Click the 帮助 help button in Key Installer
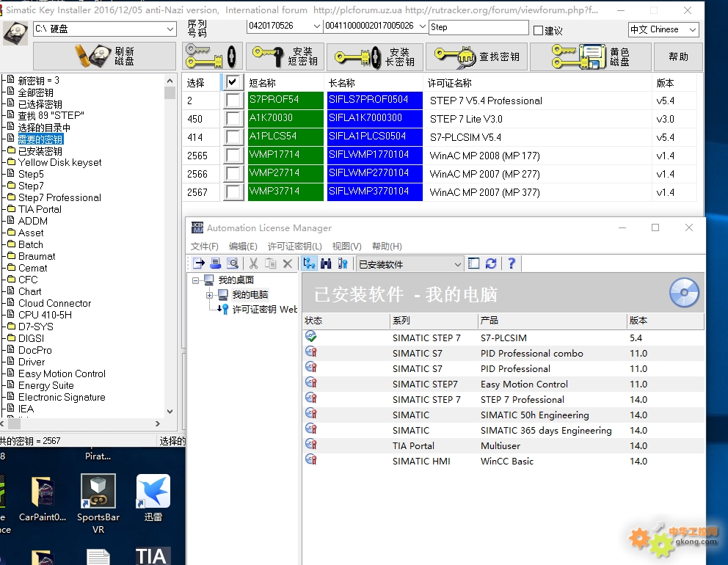Screen dimensions: 728x565 (678, 56)
